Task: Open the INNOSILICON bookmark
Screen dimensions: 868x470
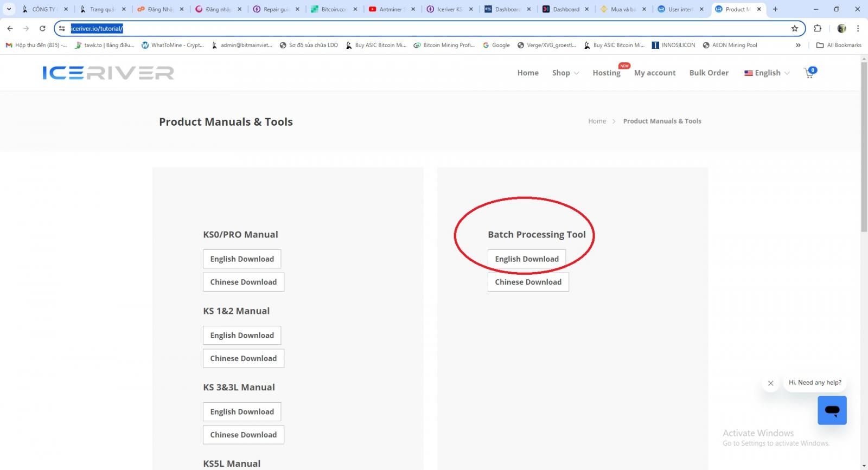Action: 673,45
